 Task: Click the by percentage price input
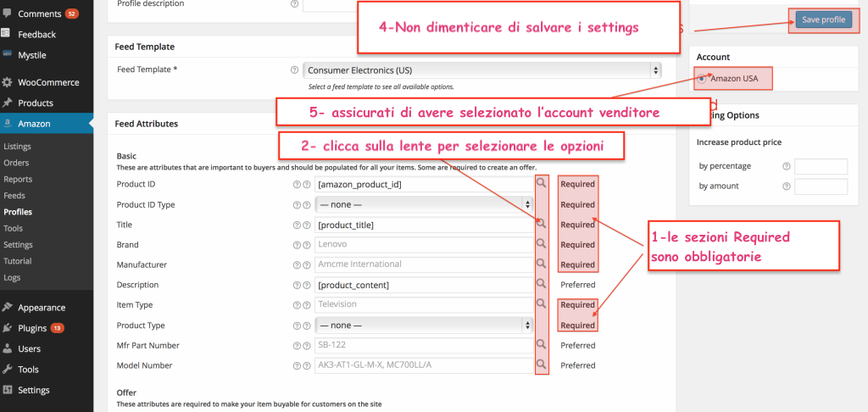pyautogui.click(x=821, y=166)
